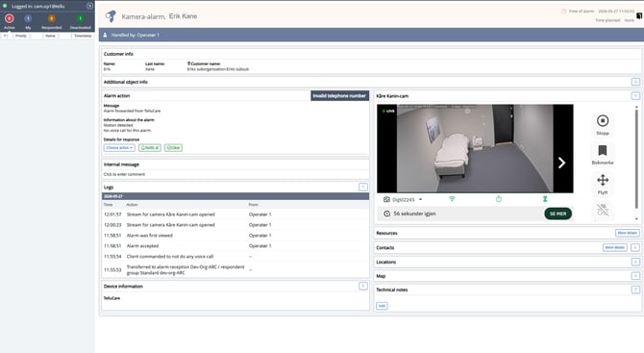Sort alarm list by Timestamp column
Image resolution: width=644 pixels, height=353 pixels.
(83, 36)
